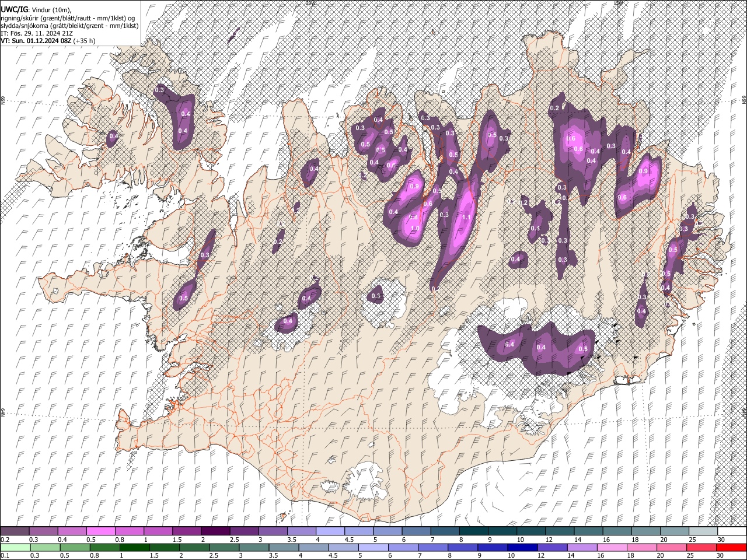Click the pale green 0.1–0.3 rain legend swatch
This screenshot has height=560, width=747.
point(15,548)
